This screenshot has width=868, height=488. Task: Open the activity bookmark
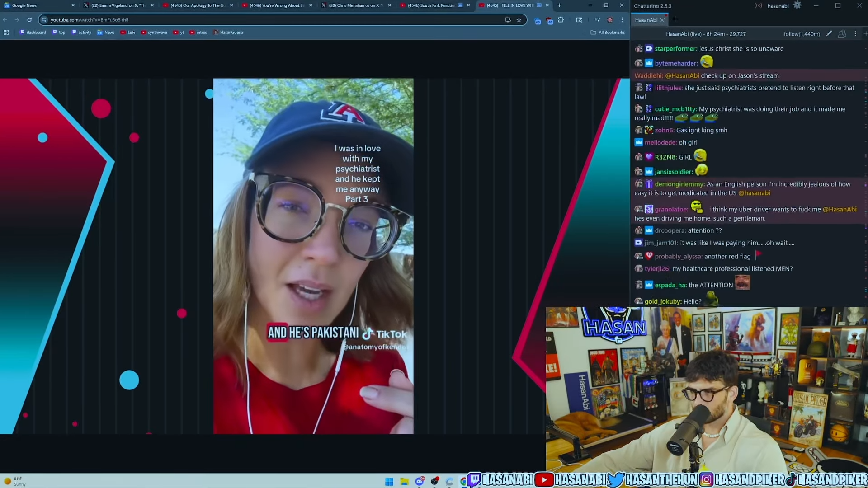(81, 33)
